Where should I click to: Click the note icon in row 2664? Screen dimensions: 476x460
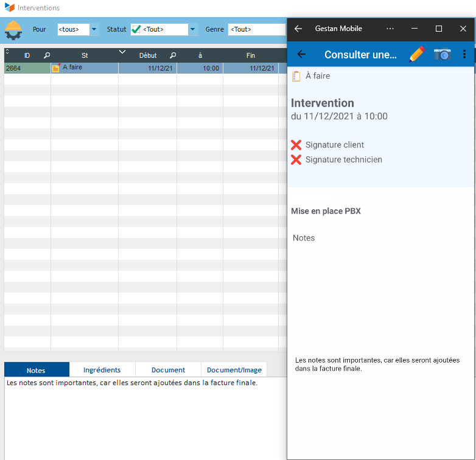[x=56, y=68]
